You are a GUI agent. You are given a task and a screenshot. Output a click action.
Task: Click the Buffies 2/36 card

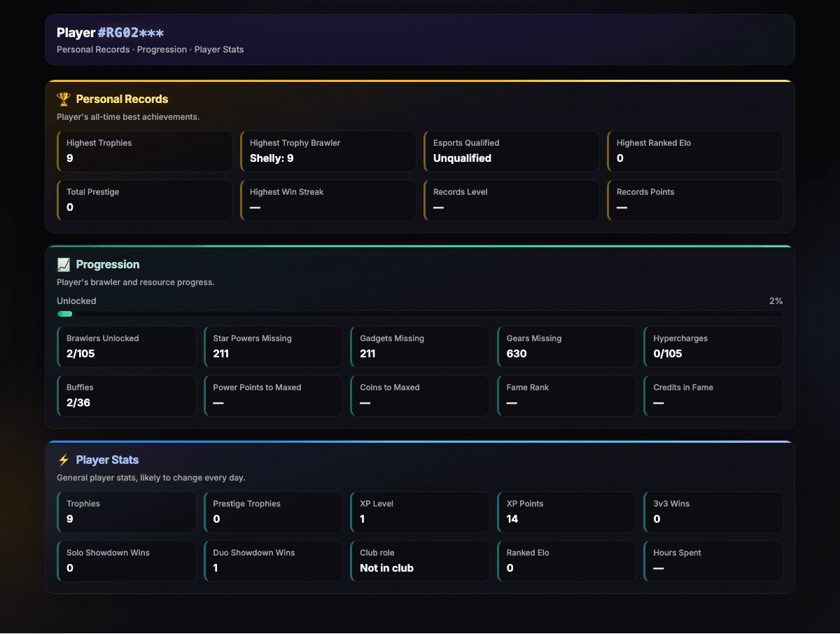[x=127, y=396]
